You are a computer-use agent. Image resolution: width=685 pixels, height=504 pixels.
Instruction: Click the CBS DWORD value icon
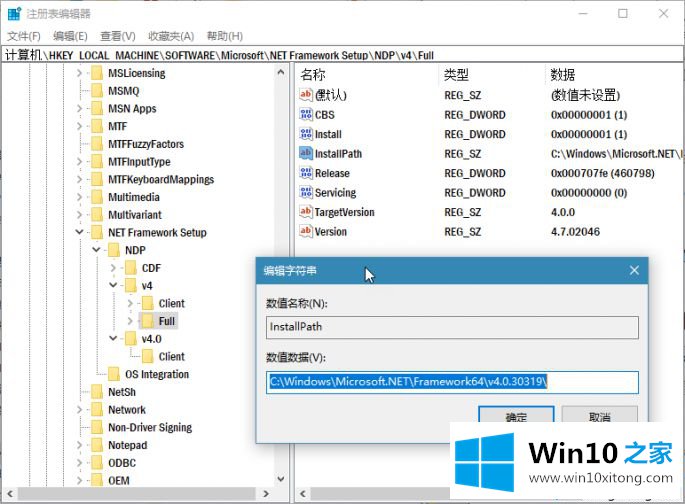tap(306, 114)
